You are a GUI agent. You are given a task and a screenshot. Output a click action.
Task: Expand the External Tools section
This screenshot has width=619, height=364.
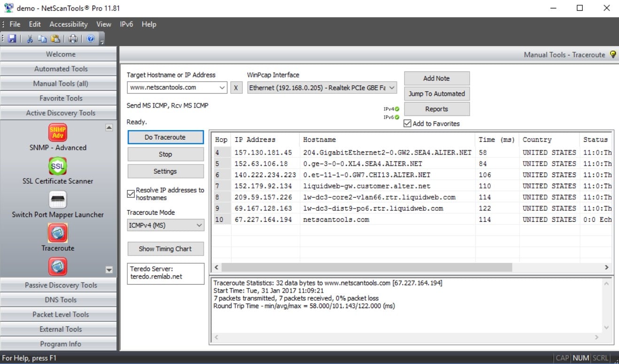58,329
